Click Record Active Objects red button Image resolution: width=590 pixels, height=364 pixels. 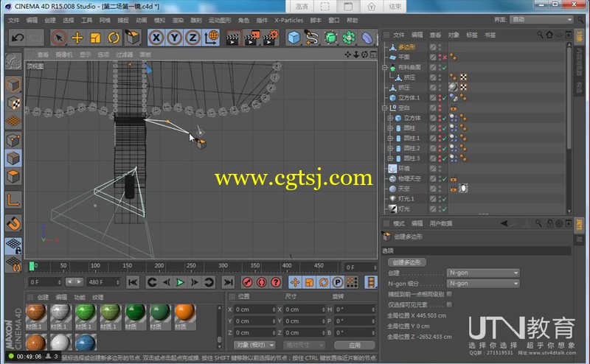click(x=247, y=282)
